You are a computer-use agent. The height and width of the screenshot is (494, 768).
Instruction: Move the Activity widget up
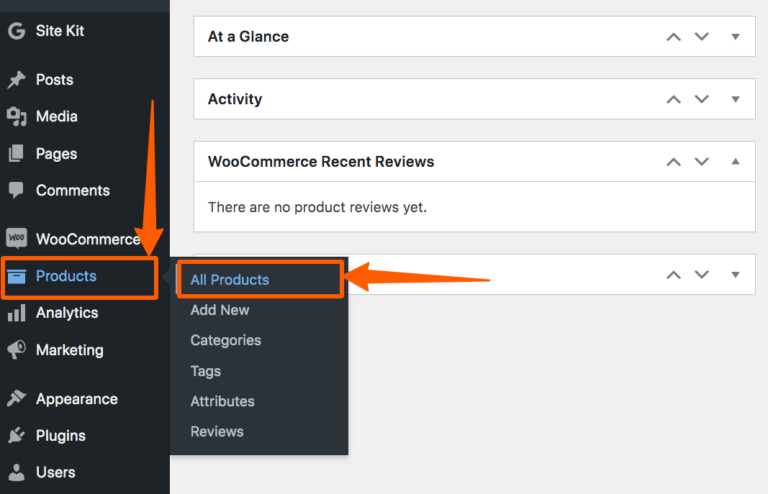(x=674, y=99)
